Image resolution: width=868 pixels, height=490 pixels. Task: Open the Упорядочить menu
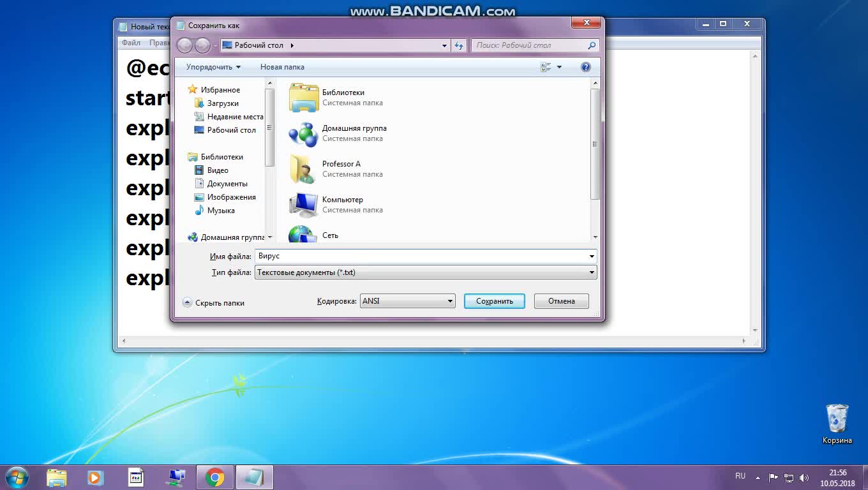pyautogui.click(x=213, y=67)
